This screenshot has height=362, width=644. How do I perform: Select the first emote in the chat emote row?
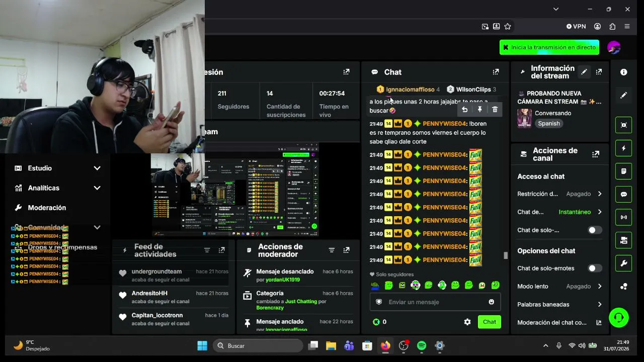[375, 286]
